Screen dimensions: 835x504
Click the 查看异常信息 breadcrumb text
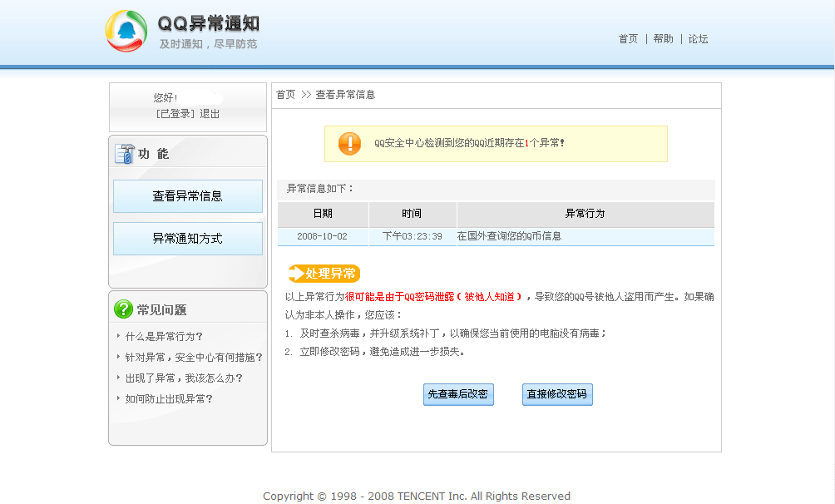point(345,95)
